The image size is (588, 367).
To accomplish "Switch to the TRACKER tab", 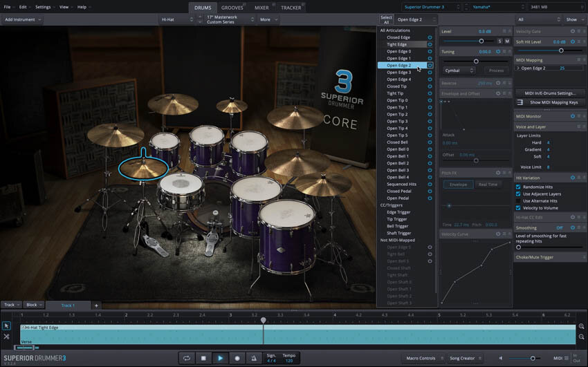I will coord(291,8).
